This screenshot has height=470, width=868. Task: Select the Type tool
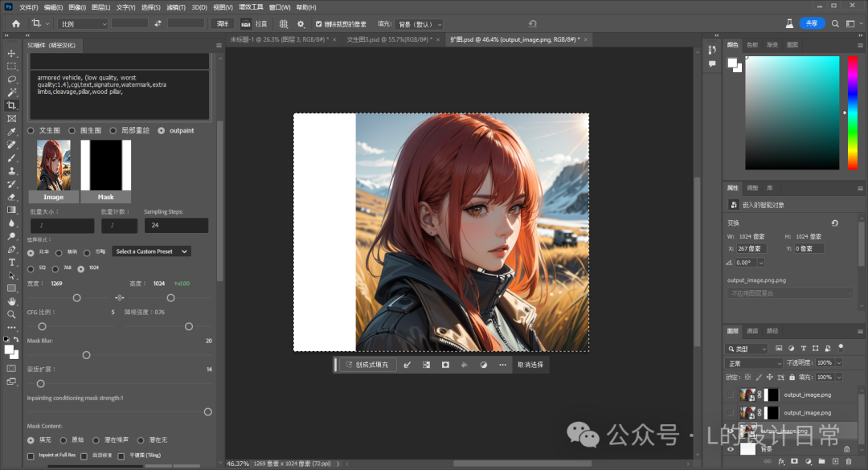[11, 263]
